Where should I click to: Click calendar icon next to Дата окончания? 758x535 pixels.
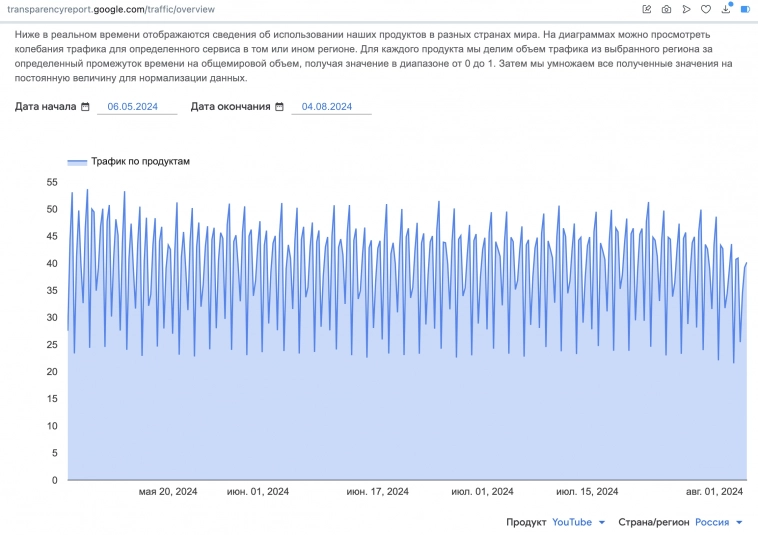pyautogui.click(x=279, y=107)
